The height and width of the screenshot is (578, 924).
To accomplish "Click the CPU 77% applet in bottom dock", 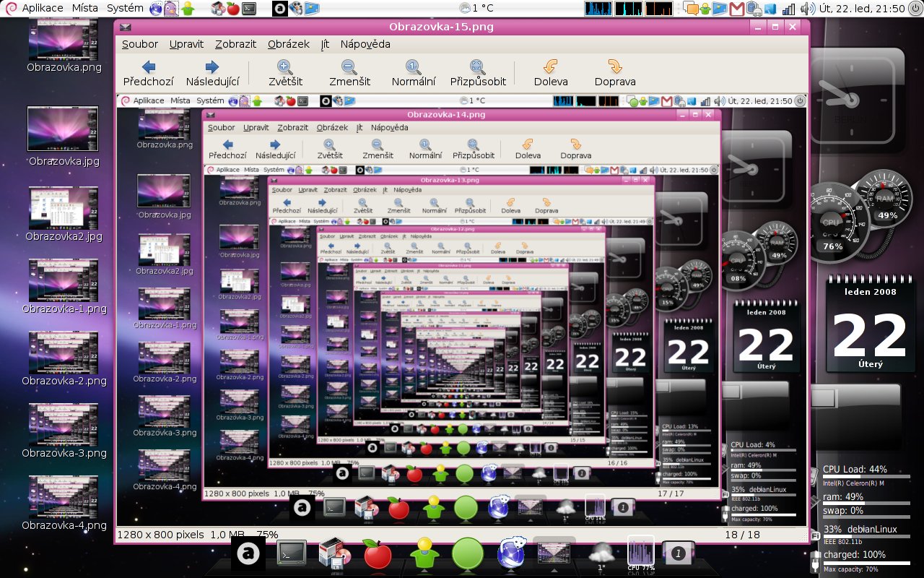I will tap(640, 553).
